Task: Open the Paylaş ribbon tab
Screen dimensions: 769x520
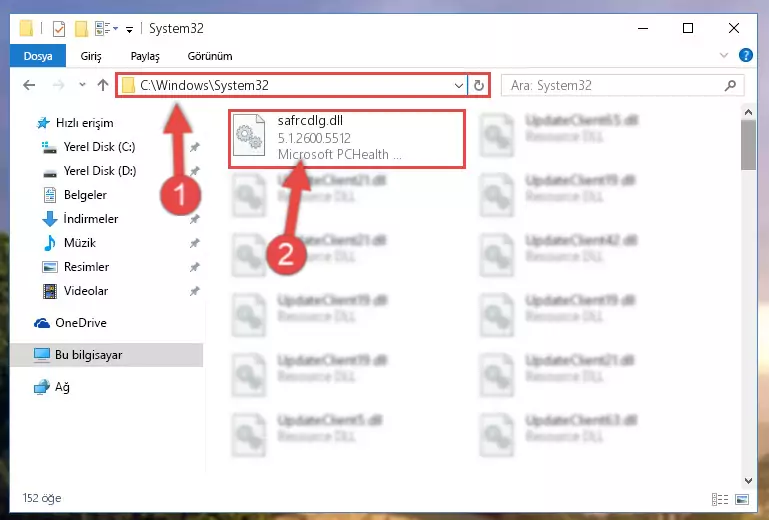Action: point(145,56)
